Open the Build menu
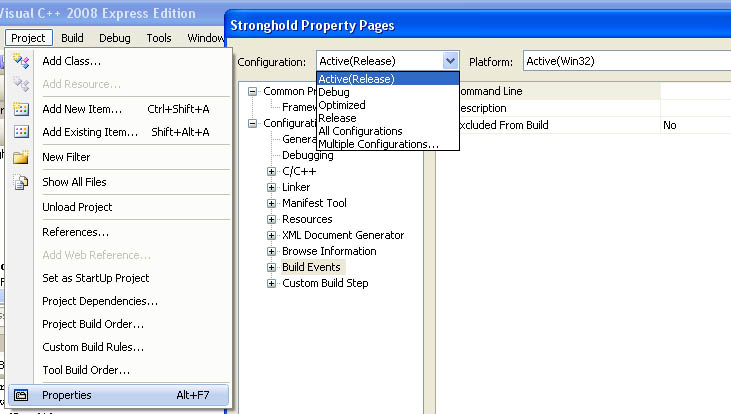The height and width of the screenshot is (414, 731). pyautogui.click(x=72, y=38)
